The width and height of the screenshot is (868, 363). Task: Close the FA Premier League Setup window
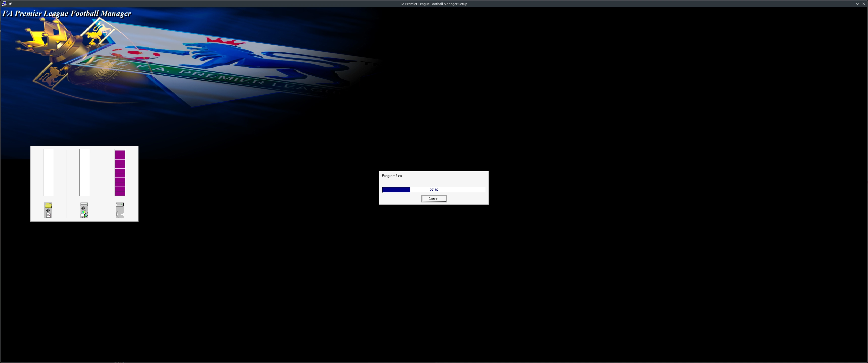(x=863, y=4)
